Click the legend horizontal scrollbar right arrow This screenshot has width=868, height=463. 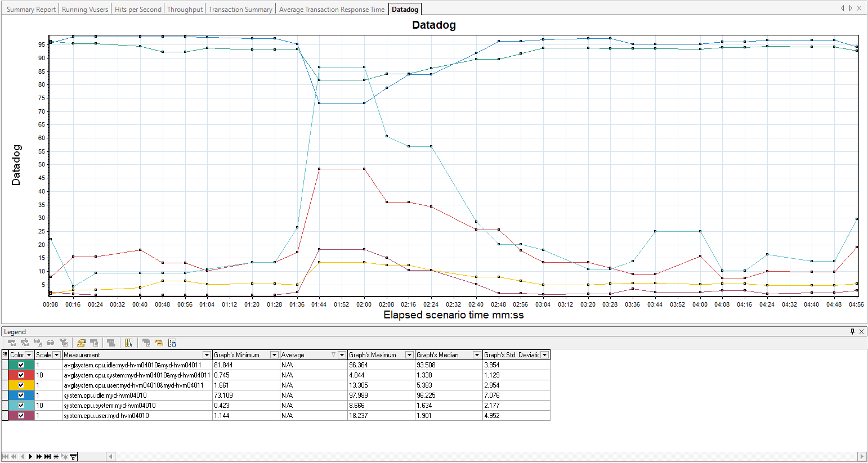pos(861,456)
